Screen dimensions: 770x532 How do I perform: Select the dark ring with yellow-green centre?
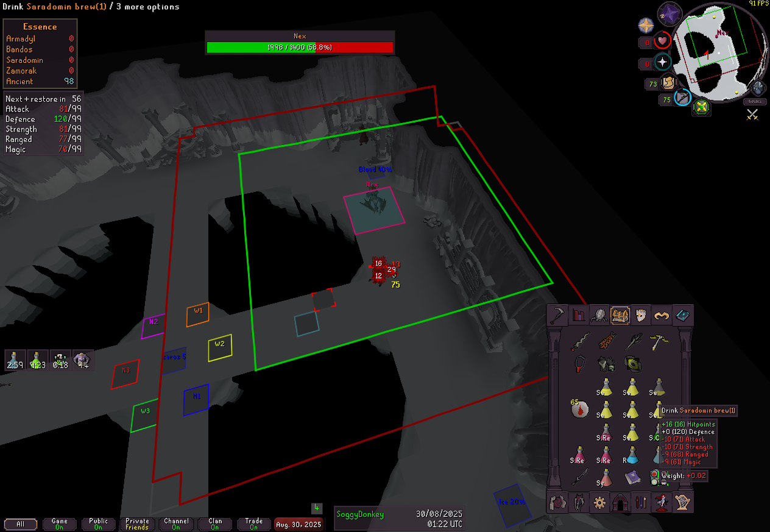632,364
